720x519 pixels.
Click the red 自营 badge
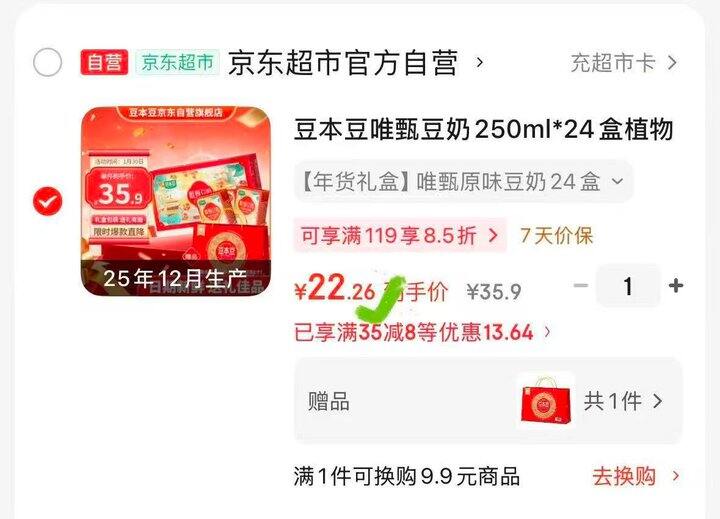point(104,62)
